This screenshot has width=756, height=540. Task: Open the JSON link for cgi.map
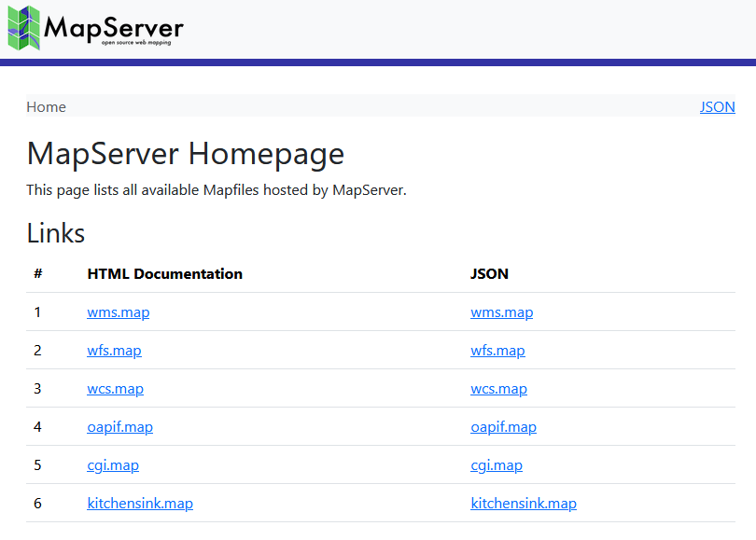point(497,464)
